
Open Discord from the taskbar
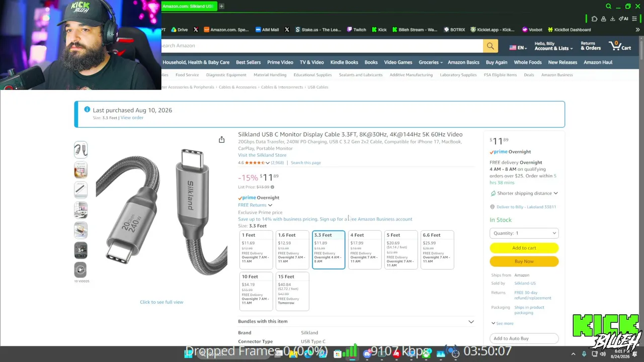click(x=367, y=354)
